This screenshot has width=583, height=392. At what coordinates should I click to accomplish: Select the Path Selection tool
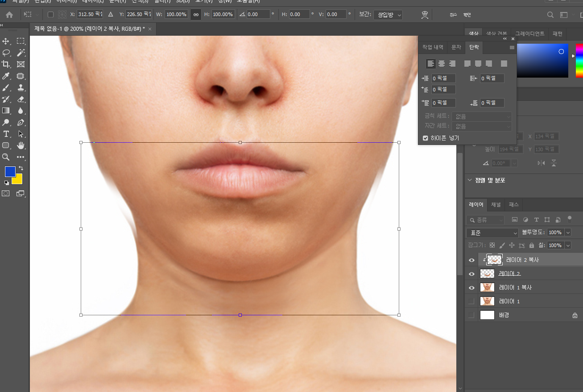coord(21,134)
